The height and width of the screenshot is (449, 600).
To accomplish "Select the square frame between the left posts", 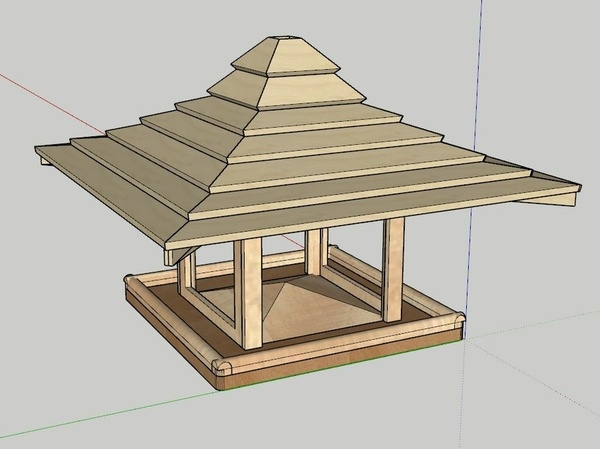I will (x=213, y=292).
